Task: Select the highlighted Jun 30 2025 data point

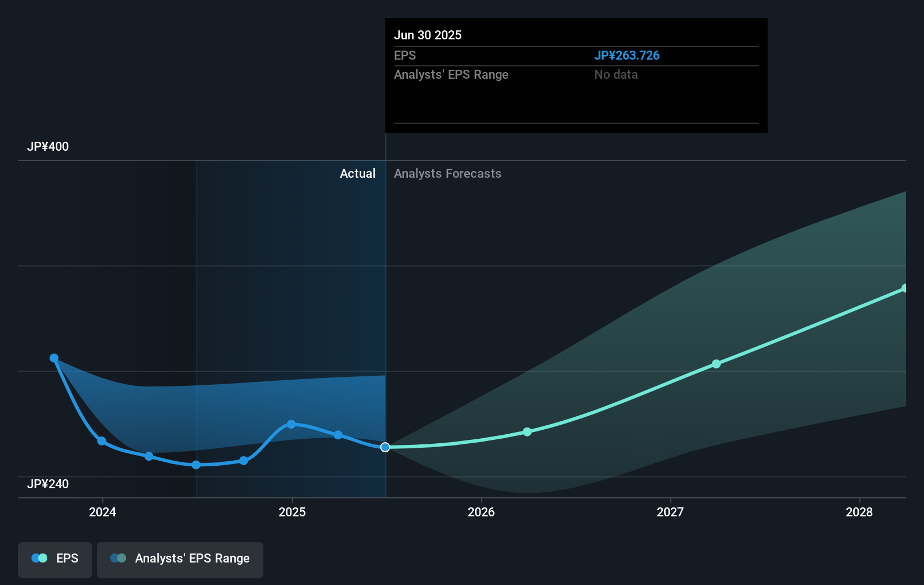Action: tap(385, 447)
